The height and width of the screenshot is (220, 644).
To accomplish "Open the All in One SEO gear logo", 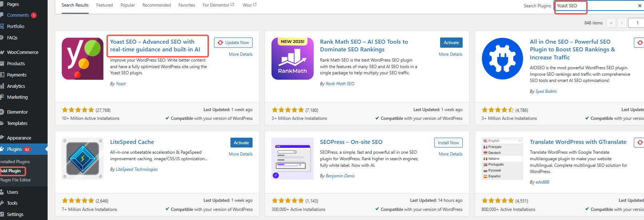I will 502,59.
